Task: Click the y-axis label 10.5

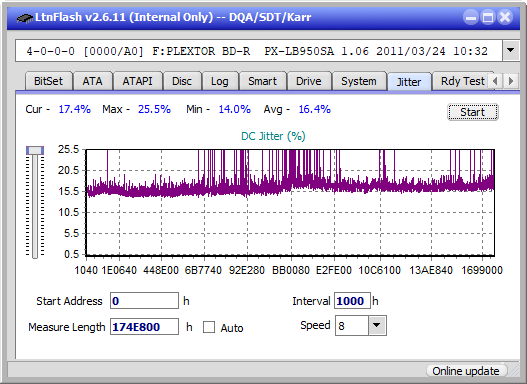Action: (x=68, y=212)
